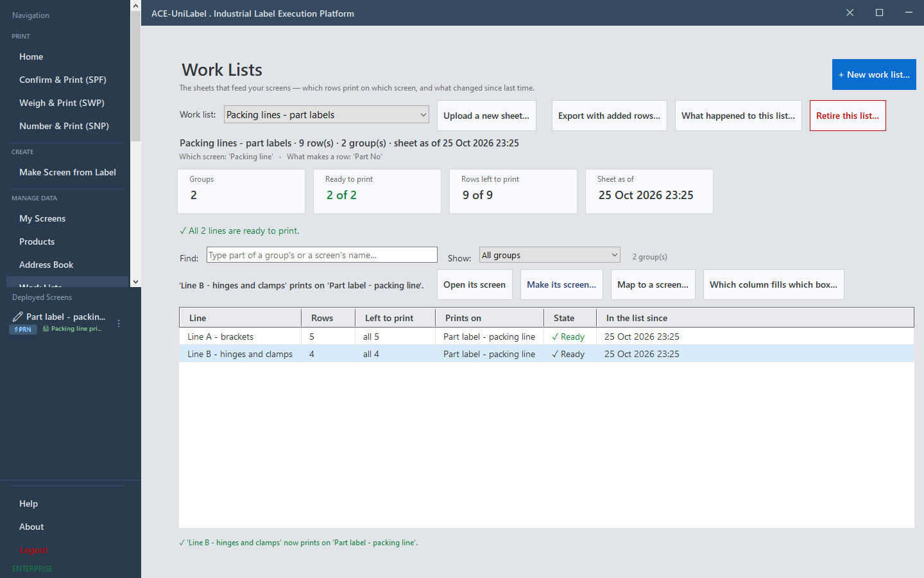Navigate to My Screens
Viewport: 924px width, 578px height.
(x=42, y=218)
